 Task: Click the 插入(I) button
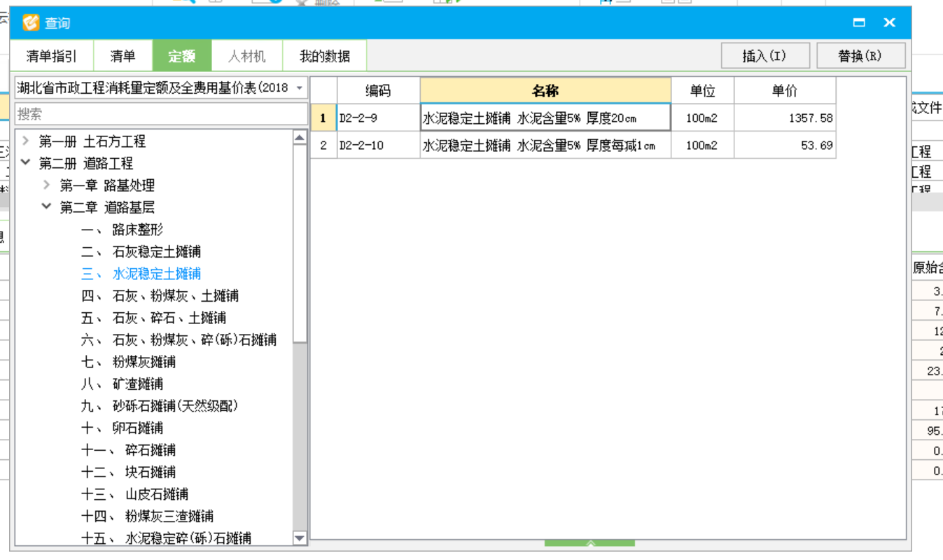click(764, 56)
